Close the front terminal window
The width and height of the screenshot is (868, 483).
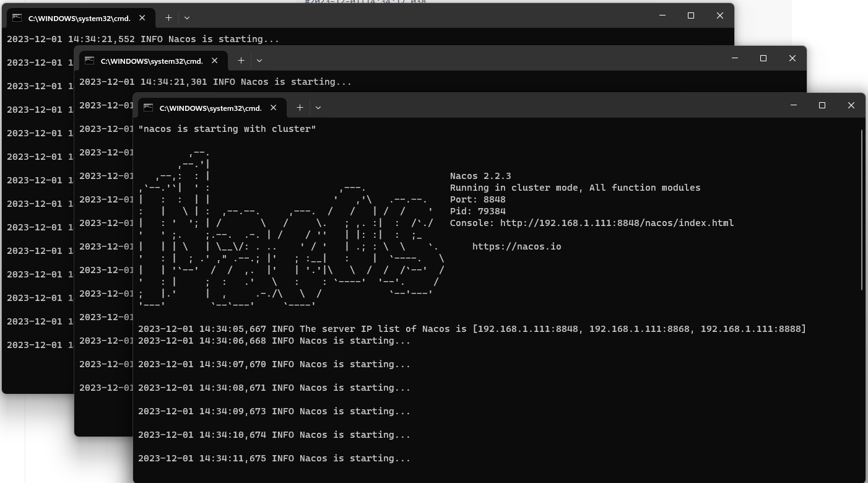tap(851, 105)
